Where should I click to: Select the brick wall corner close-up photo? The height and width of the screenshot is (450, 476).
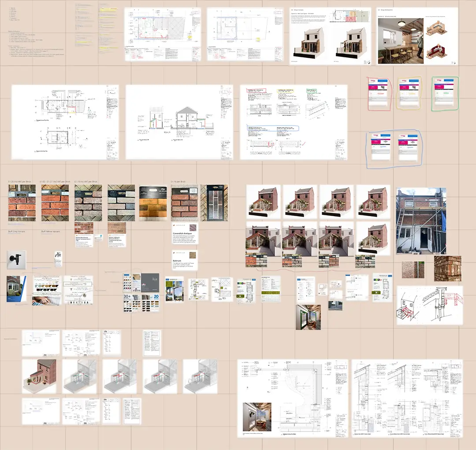point(447,269)
